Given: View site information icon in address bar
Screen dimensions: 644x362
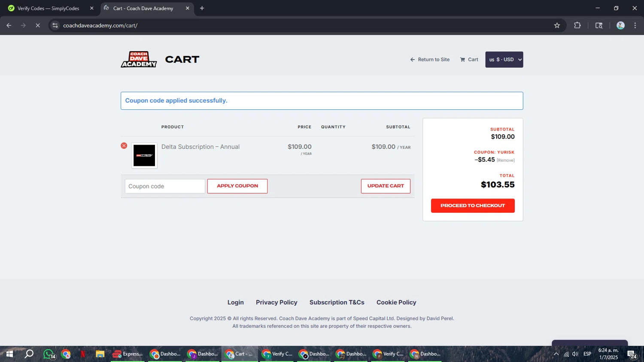Looking at the screenshot, I should (55, 25).
